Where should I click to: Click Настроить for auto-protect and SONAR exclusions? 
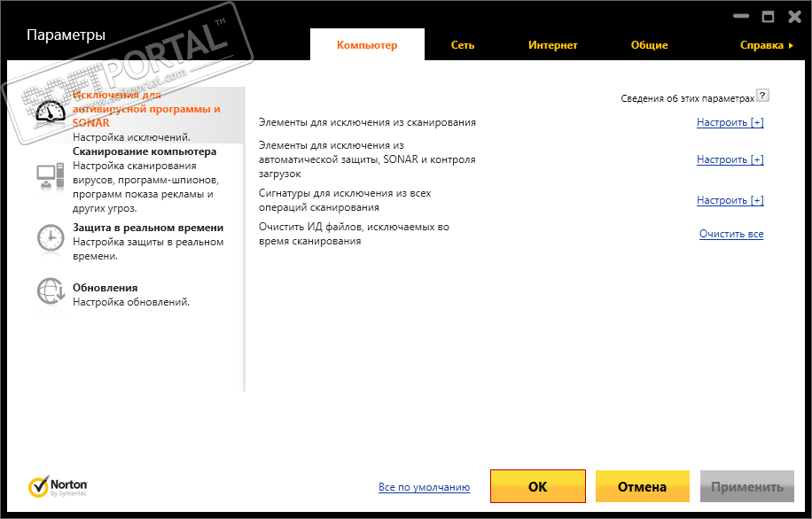coord(730,160)
